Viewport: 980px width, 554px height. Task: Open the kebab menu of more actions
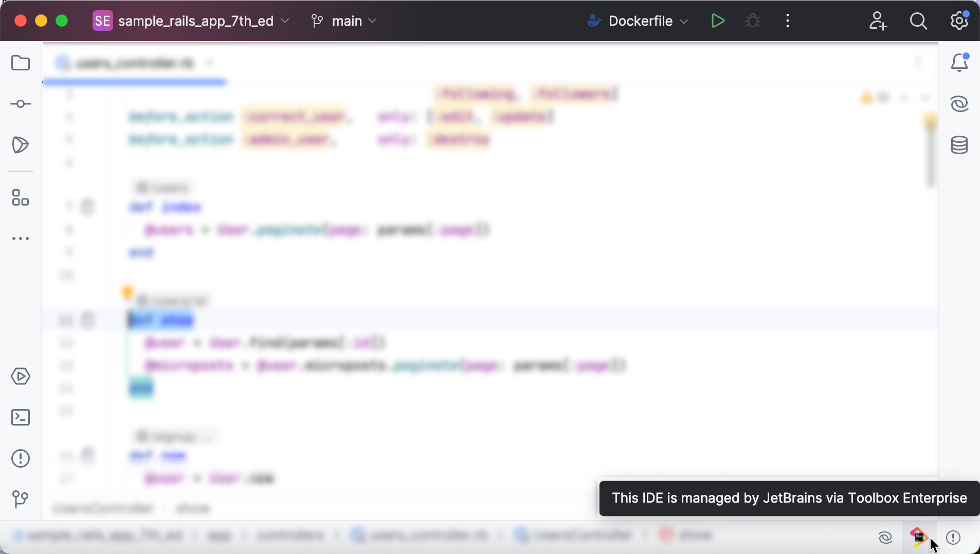(787, 21)
